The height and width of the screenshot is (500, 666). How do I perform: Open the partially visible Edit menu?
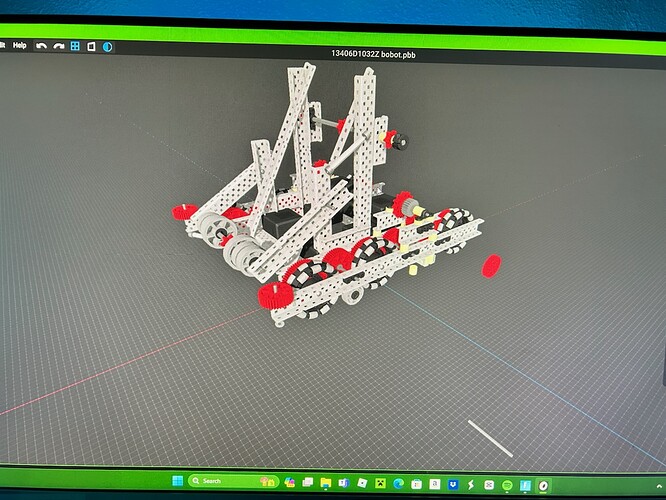(x=2, y=45)
